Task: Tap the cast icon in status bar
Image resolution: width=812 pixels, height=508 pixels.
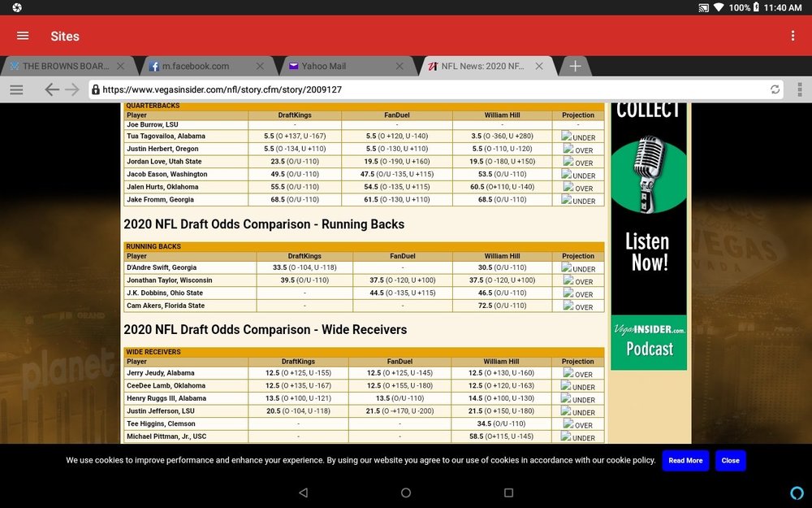Action: pos(703,8)
